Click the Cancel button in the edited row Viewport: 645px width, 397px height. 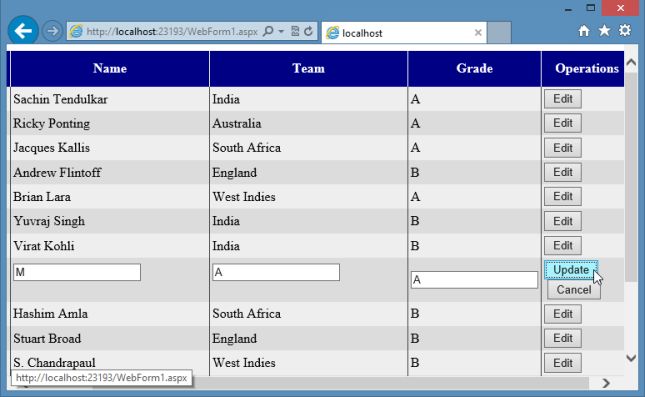pos(574,290)
